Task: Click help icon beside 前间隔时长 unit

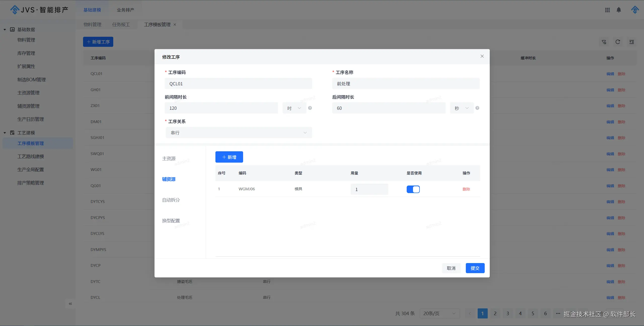Action: (x=310, y=108)
